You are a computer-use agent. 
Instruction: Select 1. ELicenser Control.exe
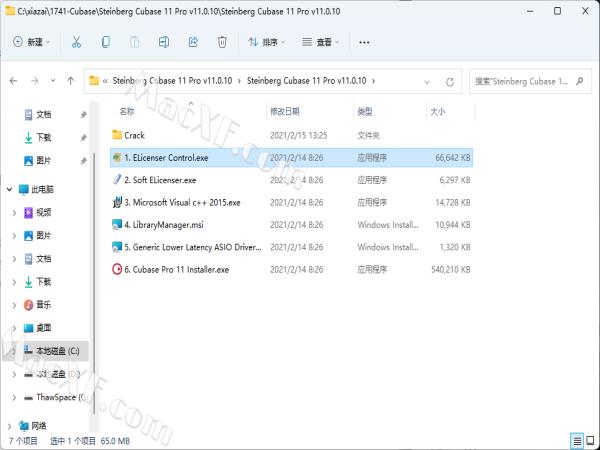[291, 158]
